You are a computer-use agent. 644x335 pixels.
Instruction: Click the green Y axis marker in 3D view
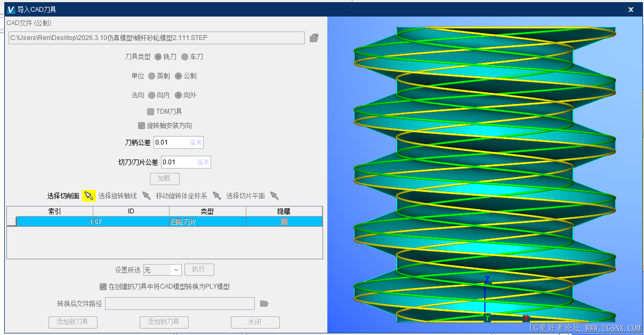487,318
